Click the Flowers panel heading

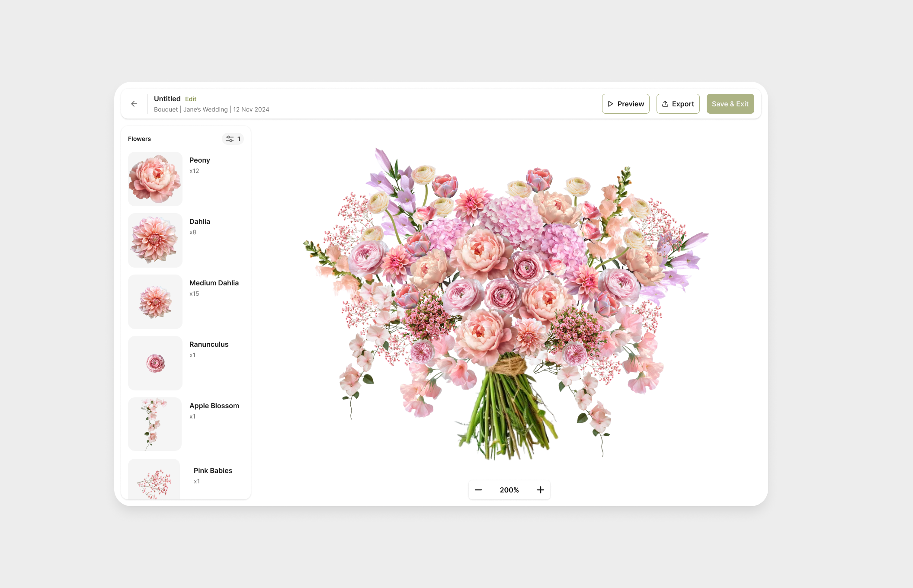(x=139, y=139)
